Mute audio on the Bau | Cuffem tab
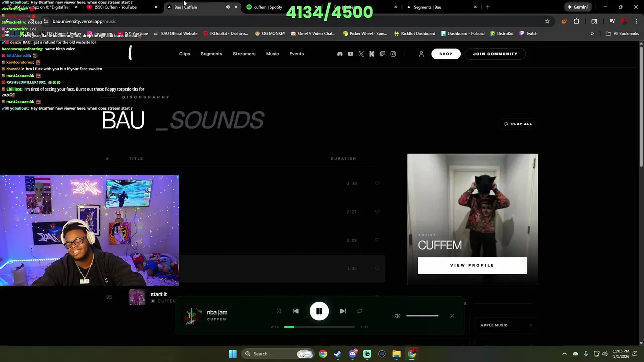 coord(228,7)
